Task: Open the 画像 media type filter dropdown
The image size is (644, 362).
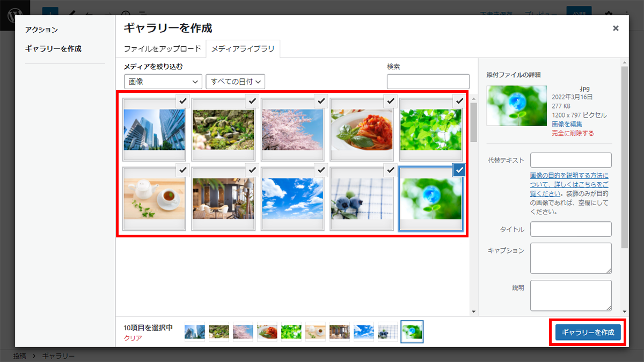Action: point(163,82)
